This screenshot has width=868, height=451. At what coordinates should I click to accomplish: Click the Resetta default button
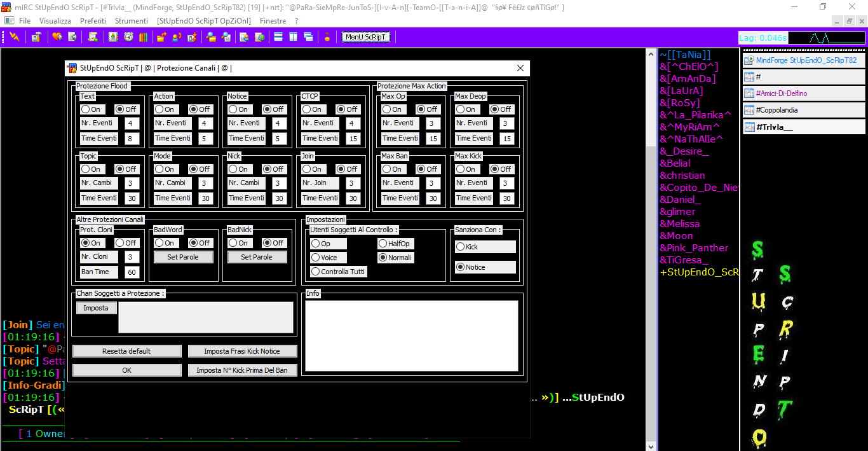click(x=126, y=351)
